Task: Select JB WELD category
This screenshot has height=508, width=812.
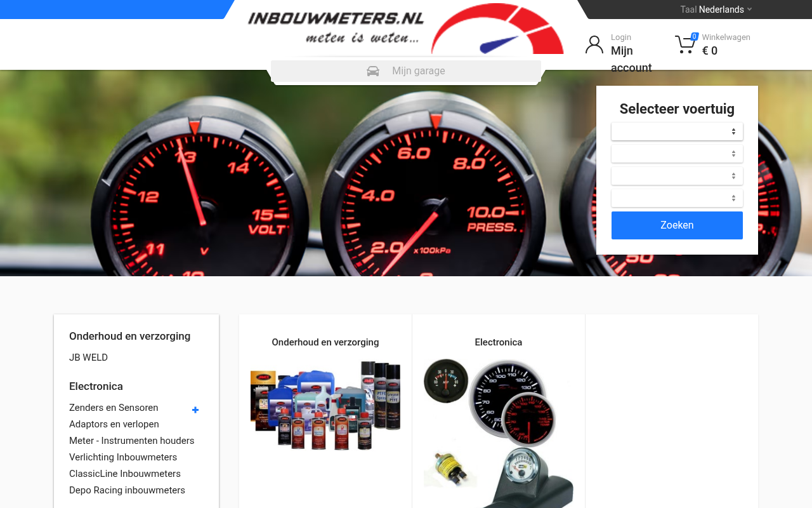Action: tap(88, 358)
